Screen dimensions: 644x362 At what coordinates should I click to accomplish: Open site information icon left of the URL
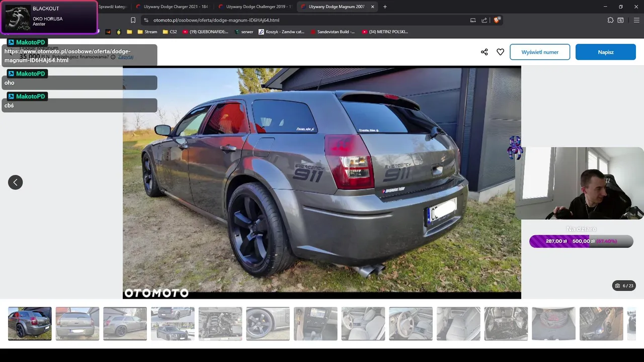146,20
